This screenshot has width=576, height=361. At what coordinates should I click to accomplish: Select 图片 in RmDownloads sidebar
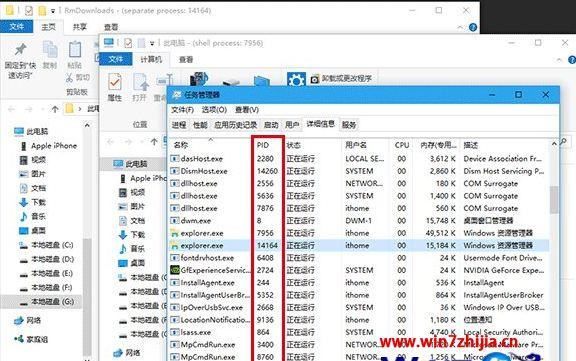click(38, 174)
